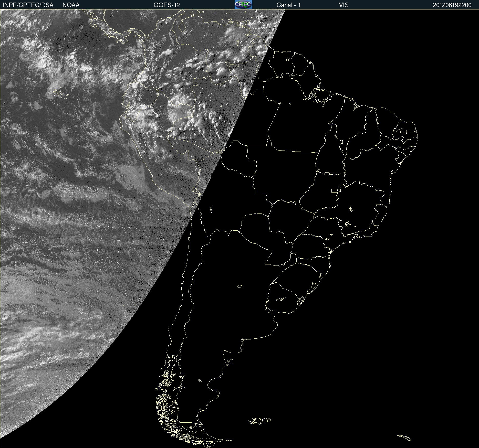Select the NOAA label in the header
479x448 pixels.
(71, 5)
